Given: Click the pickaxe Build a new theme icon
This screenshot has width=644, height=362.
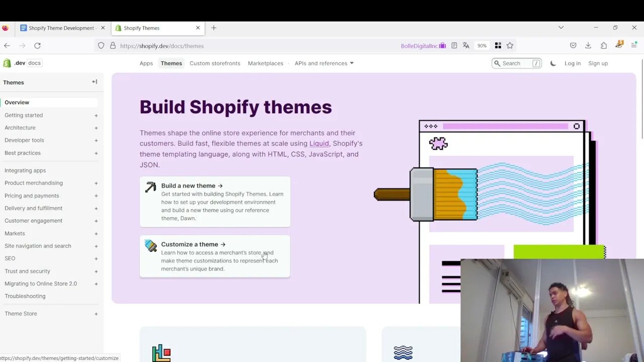Looking at the screenshot, I should [150, 187].
